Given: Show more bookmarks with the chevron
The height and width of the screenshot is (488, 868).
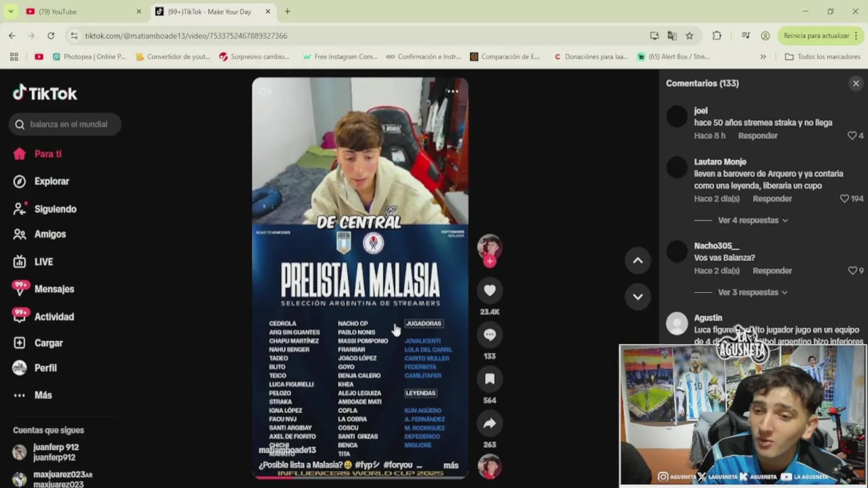Looking at the screenshot, I should click(x=763, y=57).
